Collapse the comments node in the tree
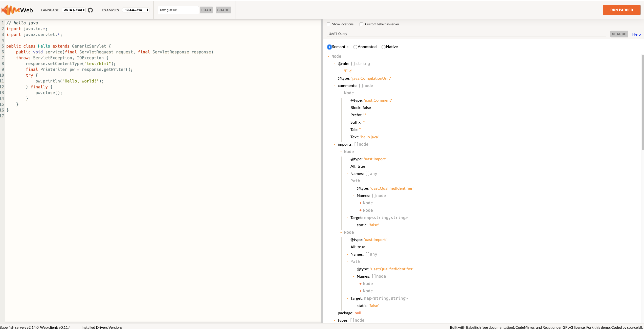The height and width of the screenshot is (329, 644). click(334, 85)
